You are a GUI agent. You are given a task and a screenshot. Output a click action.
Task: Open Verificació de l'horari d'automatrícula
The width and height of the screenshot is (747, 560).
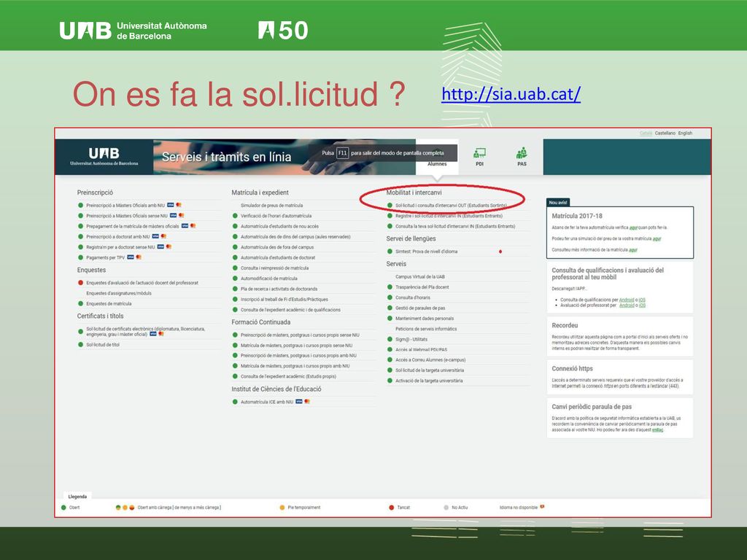click(x=276, y=216)
